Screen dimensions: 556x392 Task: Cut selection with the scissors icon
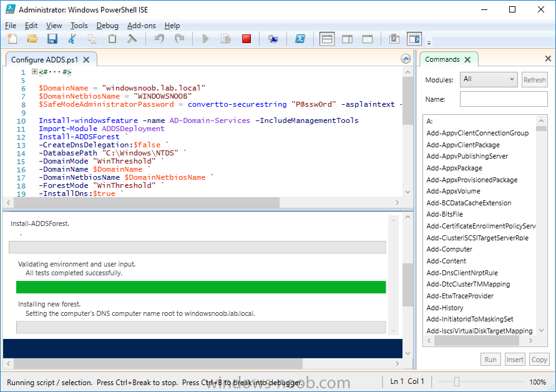tap(72, 39)
